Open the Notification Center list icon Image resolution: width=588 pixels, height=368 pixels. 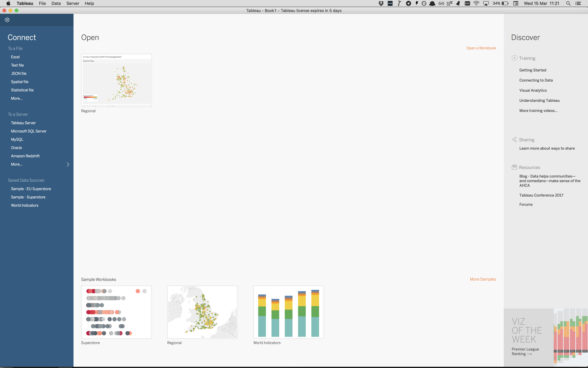(578, 3)
